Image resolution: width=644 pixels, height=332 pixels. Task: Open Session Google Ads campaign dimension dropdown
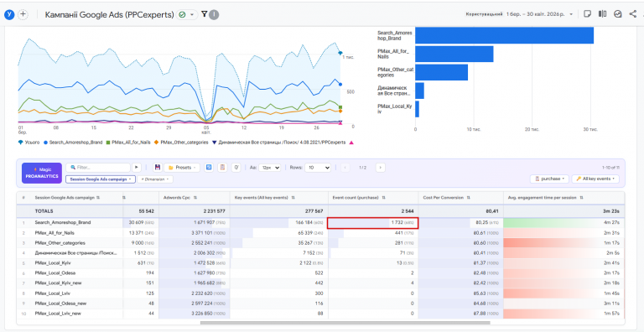[x=101, y=179]
